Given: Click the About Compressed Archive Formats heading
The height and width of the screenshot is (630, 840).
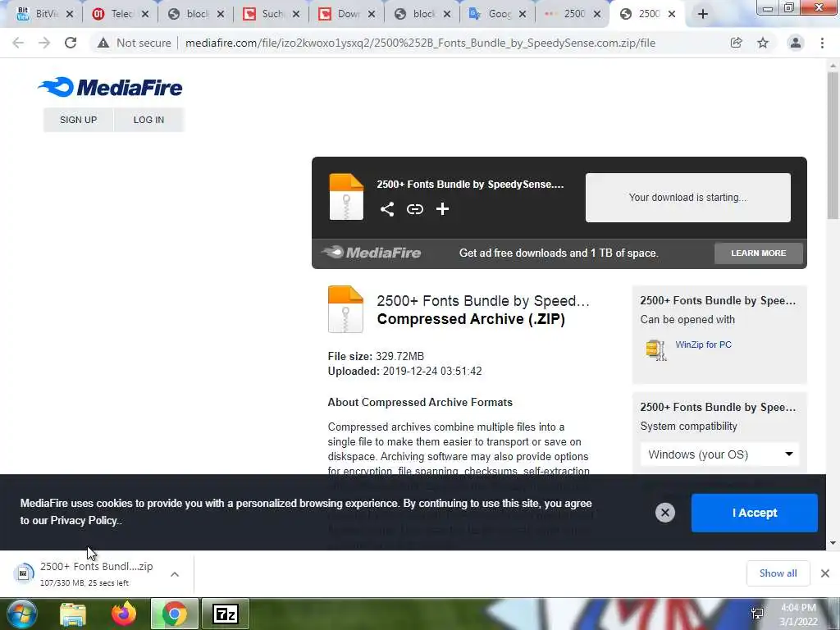Looking at the screenshot, I should click(x=420, y=402).
